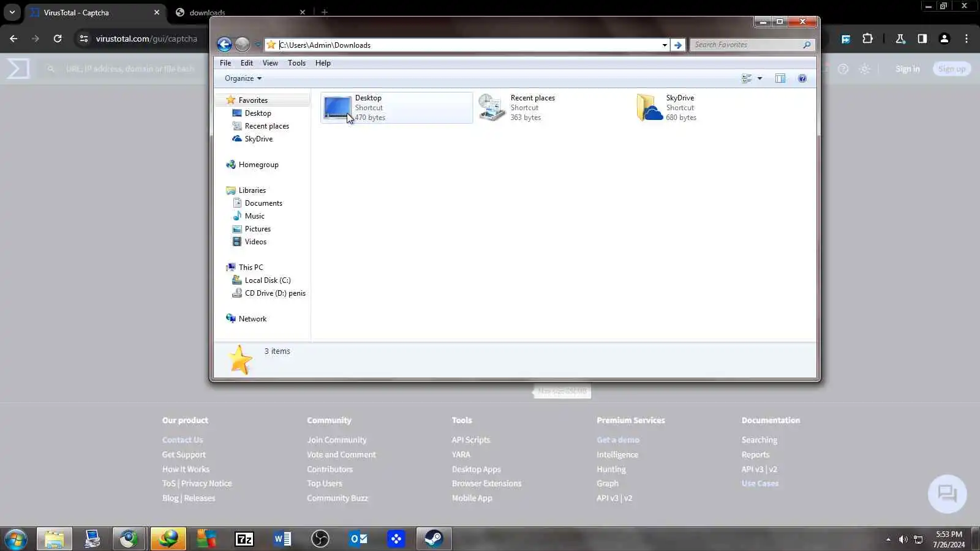980x551 pixels.
Task: Close the downloads Chrome tab
Action: tap(303, 12)
